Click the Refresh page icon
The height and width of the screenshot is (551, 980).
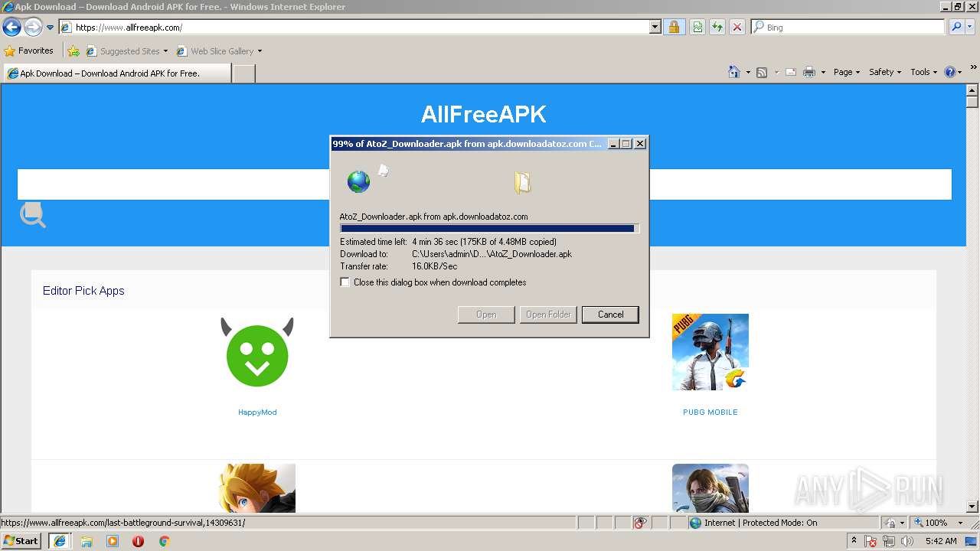point(717,28)
